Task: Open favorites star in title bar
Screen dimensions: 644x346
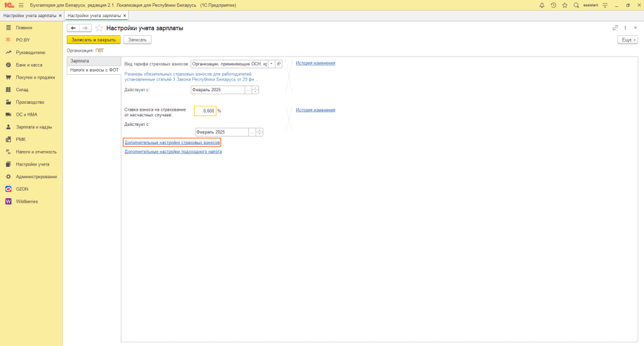Action: point(565,5)
